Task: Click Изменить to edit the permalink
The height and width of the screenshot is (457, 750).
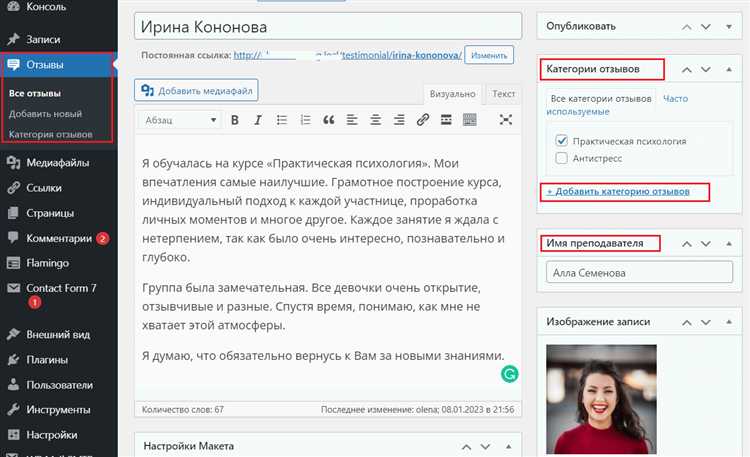Action: pos(489,56)
